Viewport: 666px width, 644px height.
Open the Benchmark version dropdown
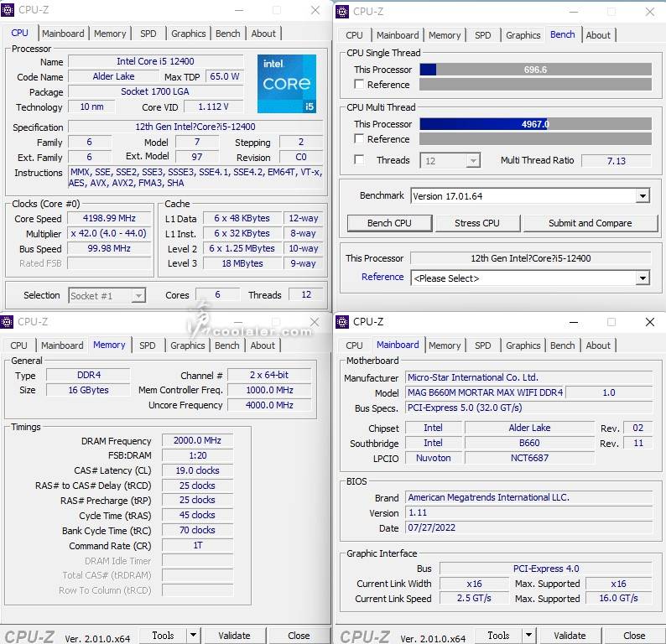[x=643, y=196]
